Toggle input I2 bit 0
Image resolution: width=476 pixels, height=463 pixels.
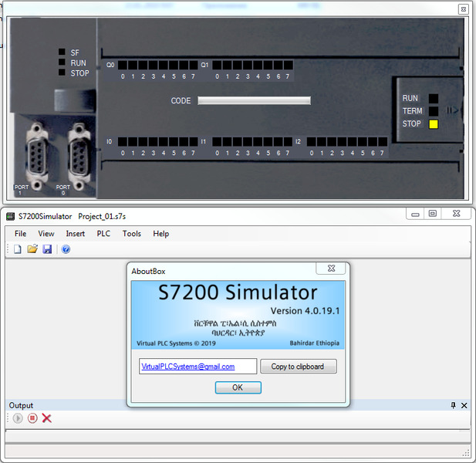point(312,142)
